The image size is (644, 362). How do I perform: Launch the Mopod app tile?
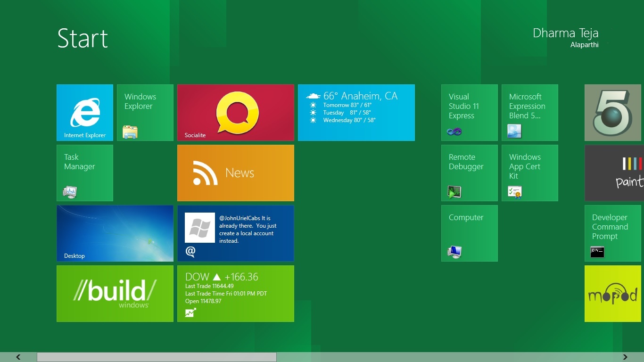[x=612, y=293]
